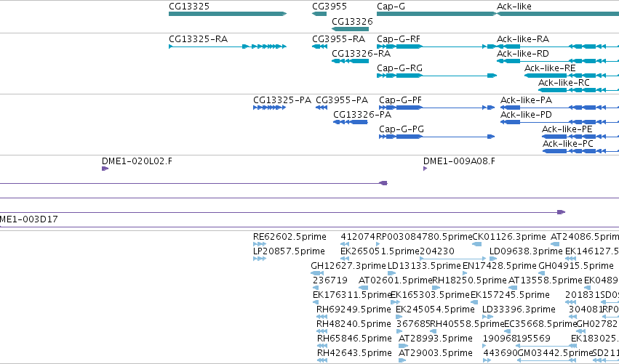Click the Cap-G-PG protein label
Image resolution: width=619 pixels, height=364 pixels.
click(x=402, y=129)
